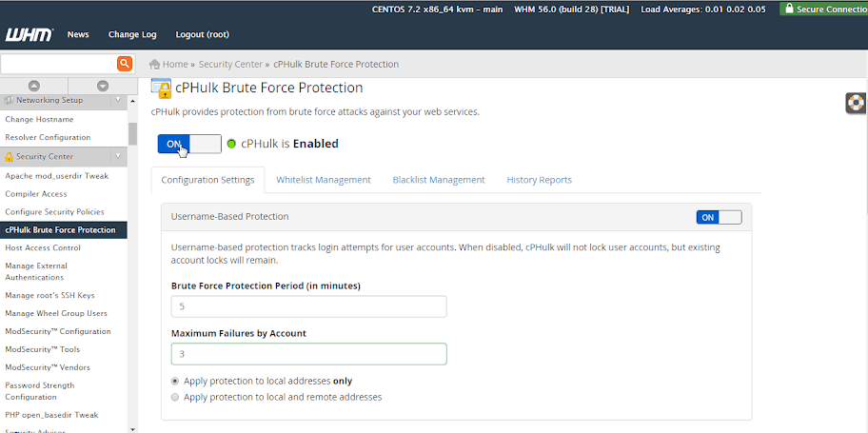Open Compiler Access in sidebar
This screenshot has width=868, height=433.
(36, 194)
